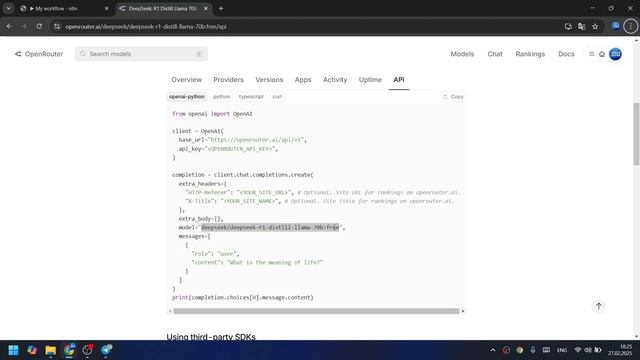The height and width of the screenshot is (360, 640).
Task: Open the Docs link
Action: (566, 54)
